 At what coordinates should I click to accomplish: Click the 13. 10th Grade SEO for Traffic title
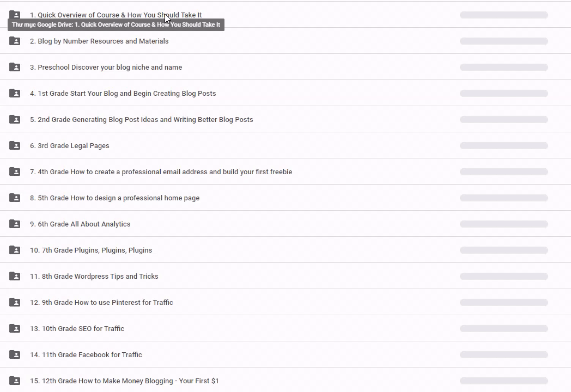pos(77,328)
